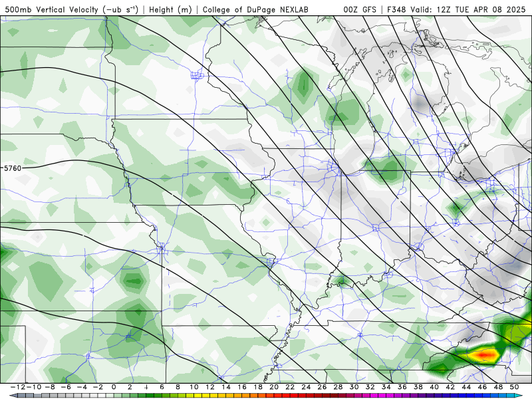Image resolution: width=532 pixels, height=399 pixels.
Task: Click the "2" color scale label
Action: (x=130, y=387)
